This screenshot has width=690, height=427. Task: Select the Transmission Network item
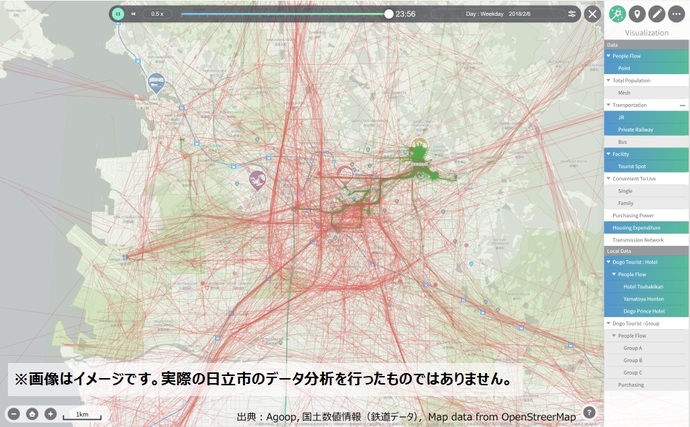click(x=646, y=240)
